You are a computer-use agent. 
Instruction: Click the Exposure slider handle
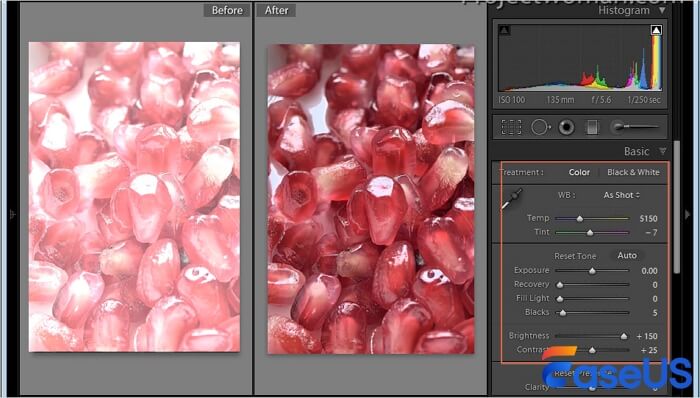point(592,271)
